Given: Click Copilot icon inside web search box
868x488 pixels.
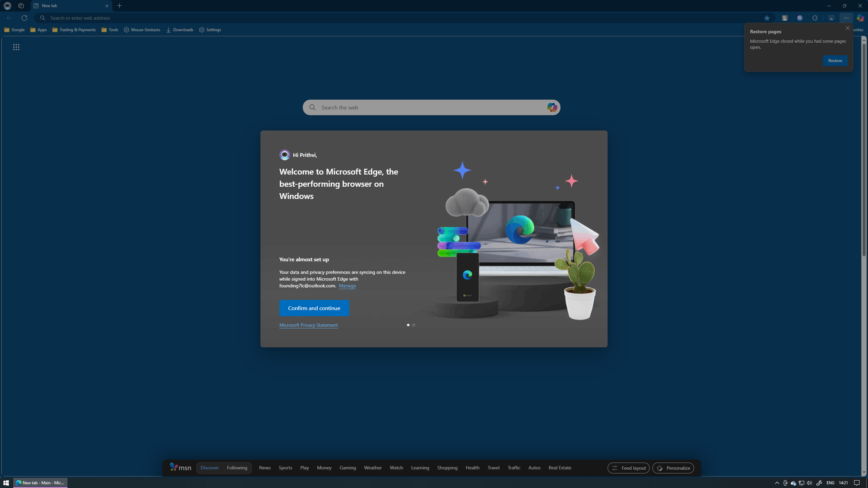Looking at the screenshot, I should [552, 107].
